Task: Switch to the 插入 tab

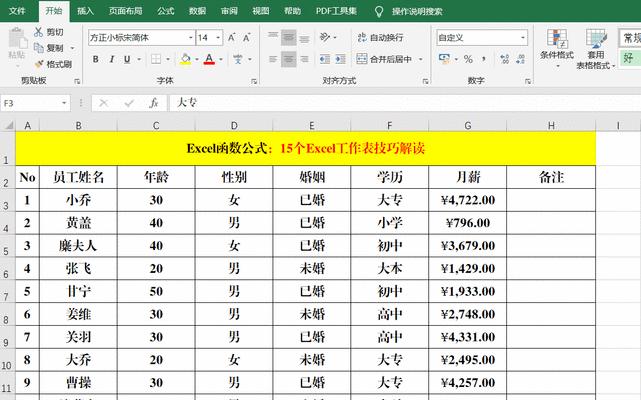Action: 85,11
